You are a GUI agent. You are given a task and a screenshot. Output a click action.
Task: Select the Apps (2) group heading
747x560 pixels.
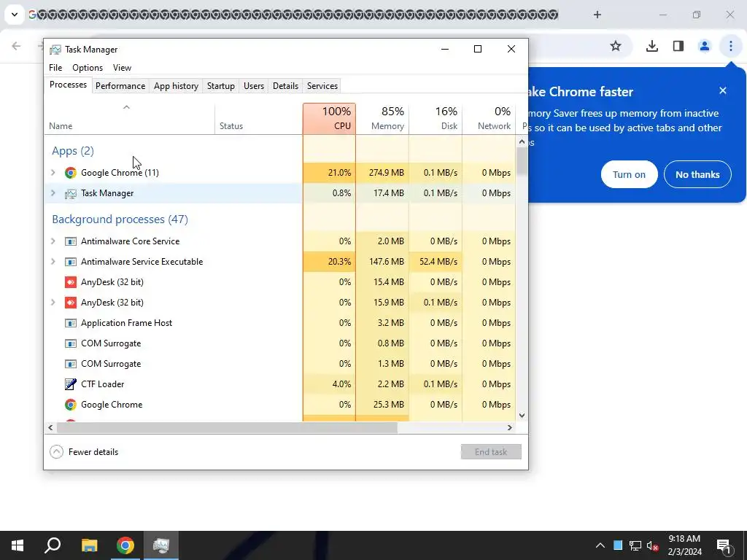[x=73, y=151]
